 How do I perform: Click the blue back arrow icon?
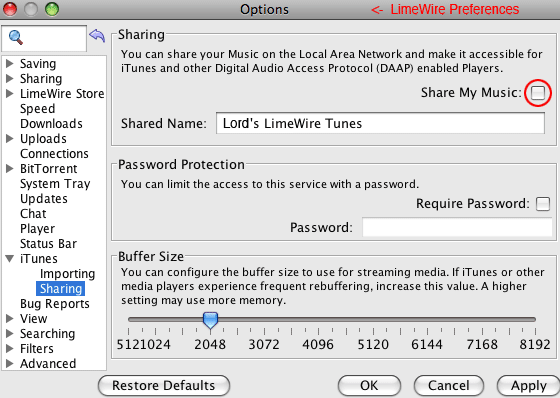pos(97,36)
